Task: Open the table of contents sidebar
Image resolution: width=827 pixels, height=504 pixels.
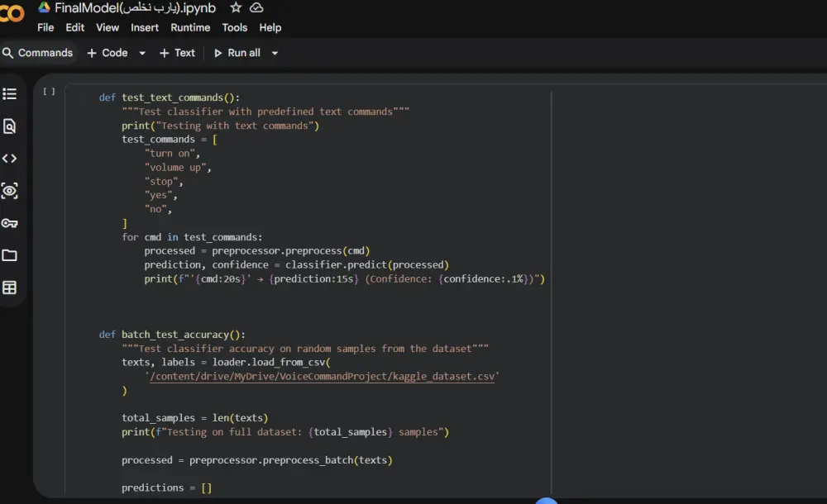Action: [x=10, y=93]
